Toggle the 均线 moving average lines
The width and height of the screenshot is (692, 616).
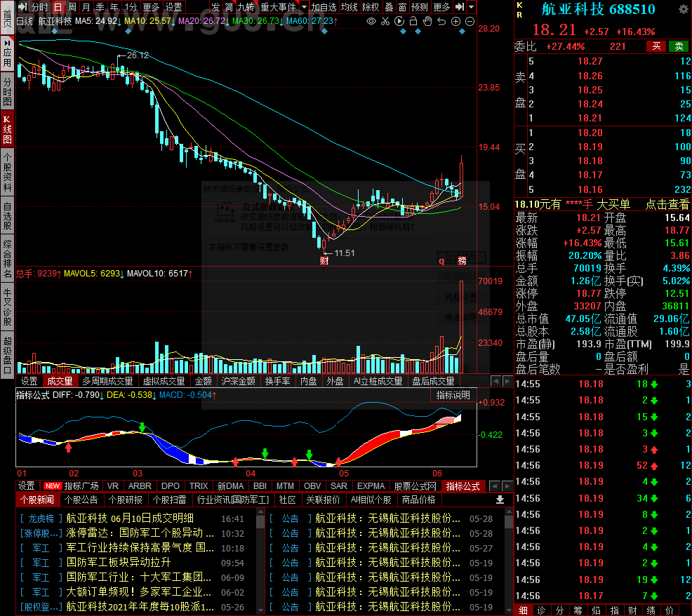349,7
